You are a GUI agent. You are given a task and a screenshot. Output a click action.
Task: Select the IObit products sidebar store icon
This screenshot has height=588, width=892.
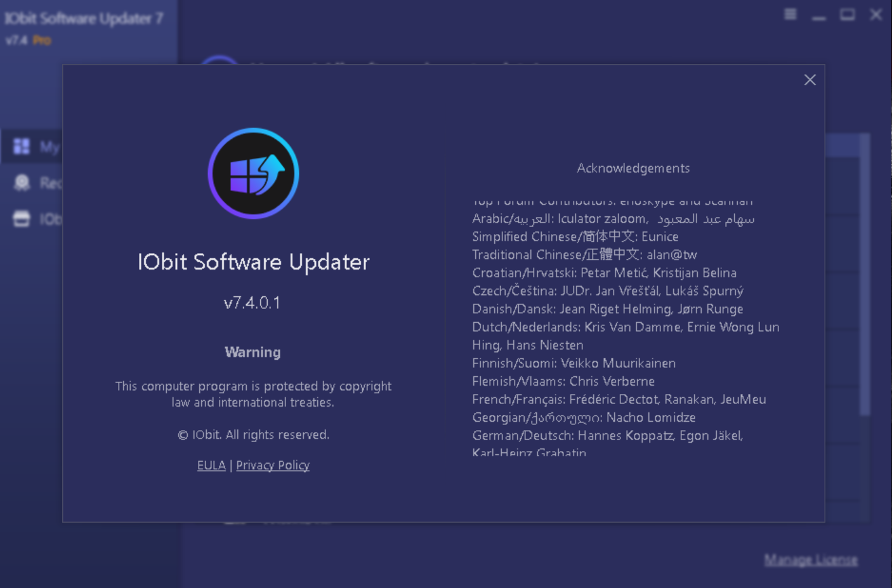(x=22, y=219)
